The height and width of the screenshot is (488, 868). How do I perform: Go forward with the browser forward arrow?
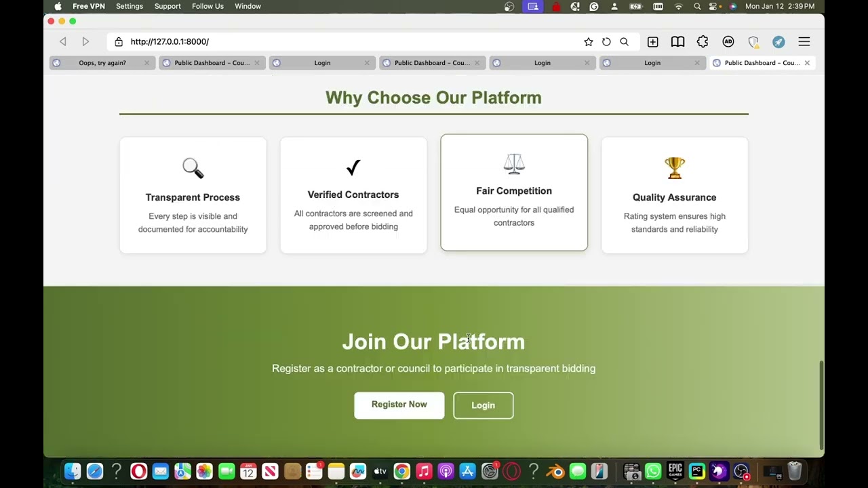85,42
